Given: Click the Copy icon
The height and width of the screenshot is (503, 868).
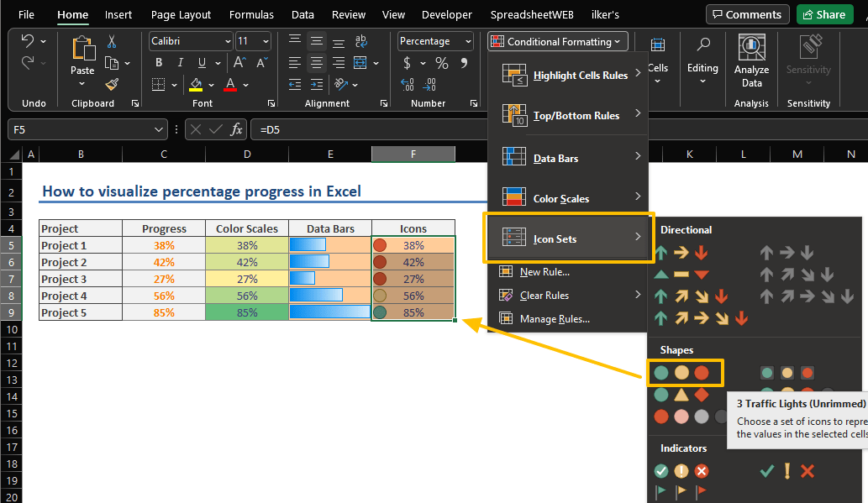Looking at the screenshot, I should tap(113, 63).
